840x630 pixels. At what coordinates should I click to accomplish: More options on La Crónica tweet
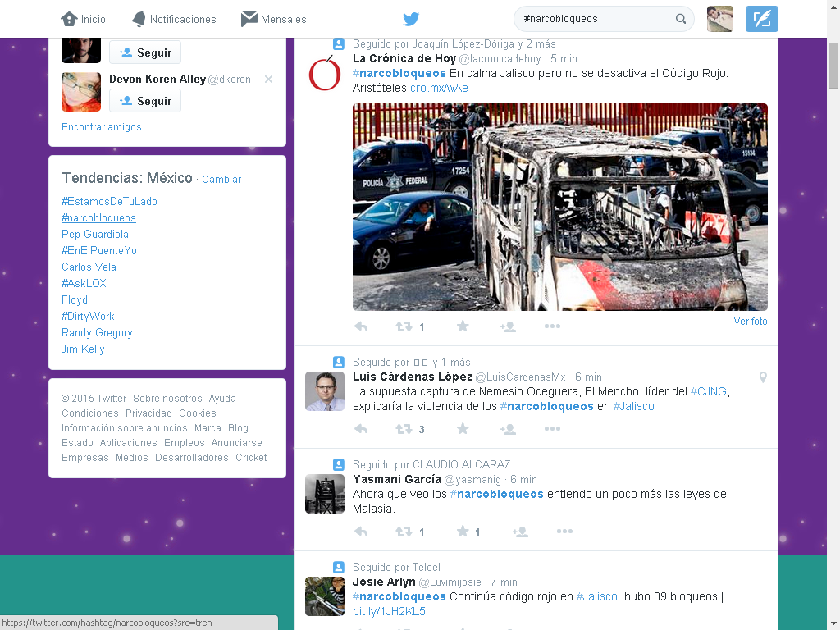pyautogui.click(x=552, y=326)
